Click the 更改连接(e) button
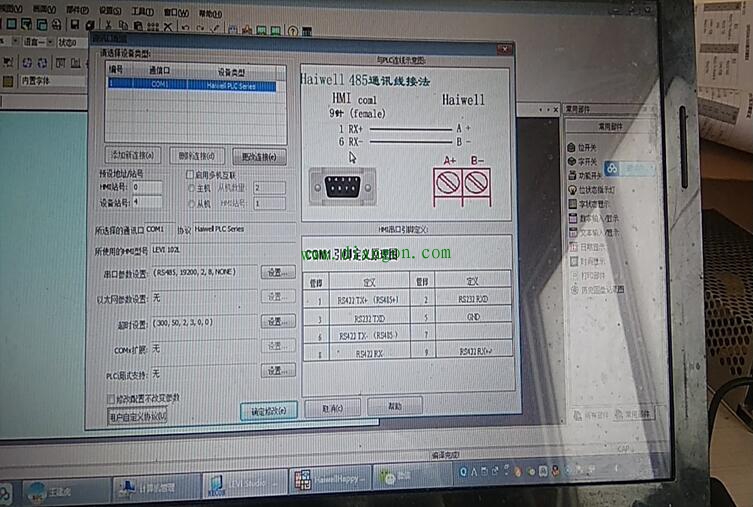 (x=260, y=157)
